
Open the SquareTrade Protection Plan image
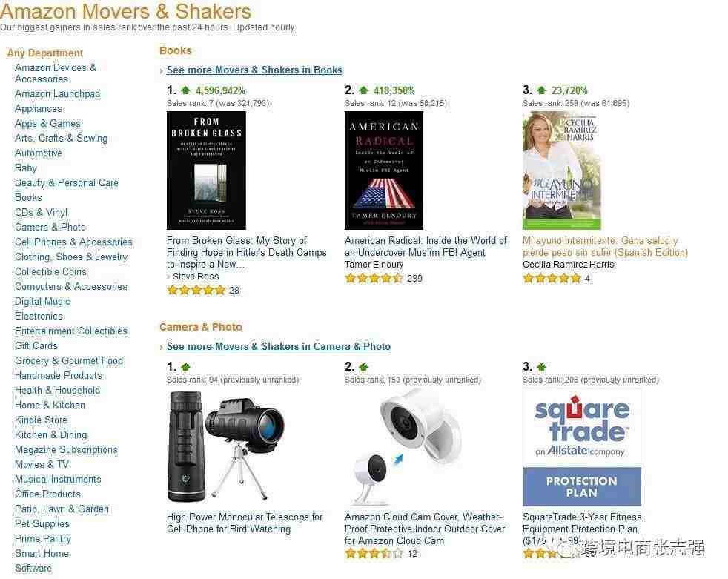click(582, 448)
